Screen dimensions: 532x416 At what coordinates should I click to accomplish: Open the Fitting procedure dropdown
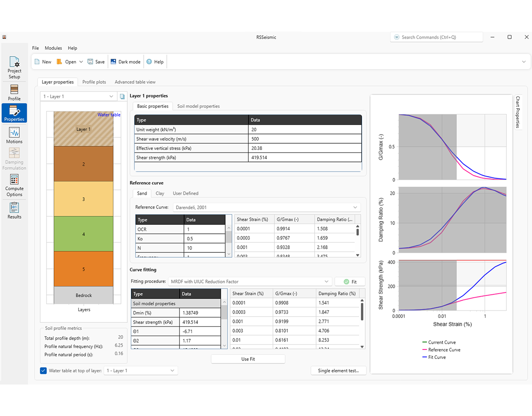tap(326, 282)
